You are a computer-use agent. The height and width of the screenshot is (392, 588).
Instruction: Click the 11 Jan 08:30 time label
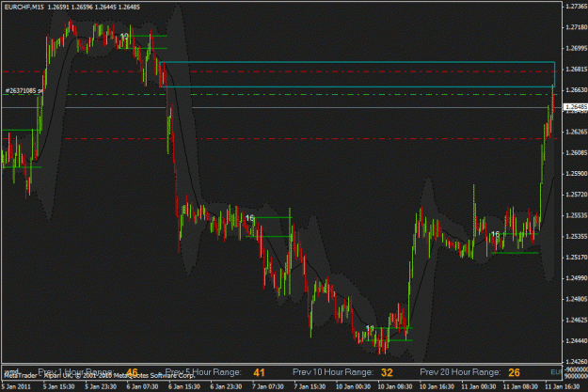click(520, 386)
